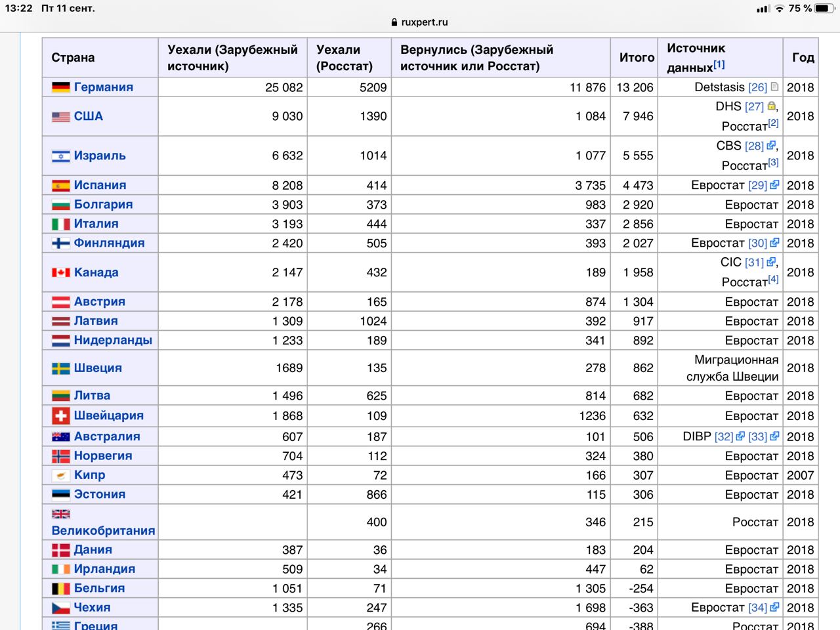
Task: Open the Финляндия country link
Action: pyautogui.click(x=110, y=243)
